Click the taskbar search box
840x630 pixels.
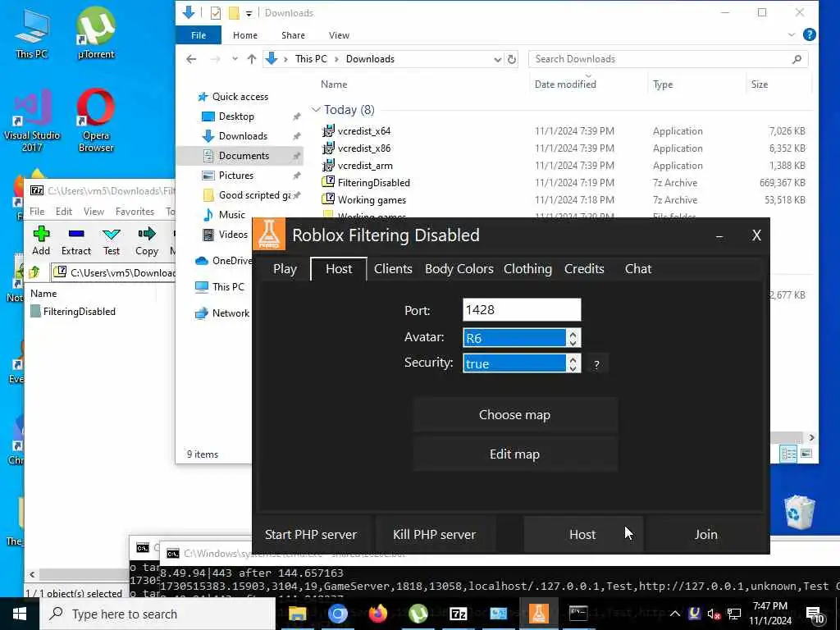coord(157,614)
